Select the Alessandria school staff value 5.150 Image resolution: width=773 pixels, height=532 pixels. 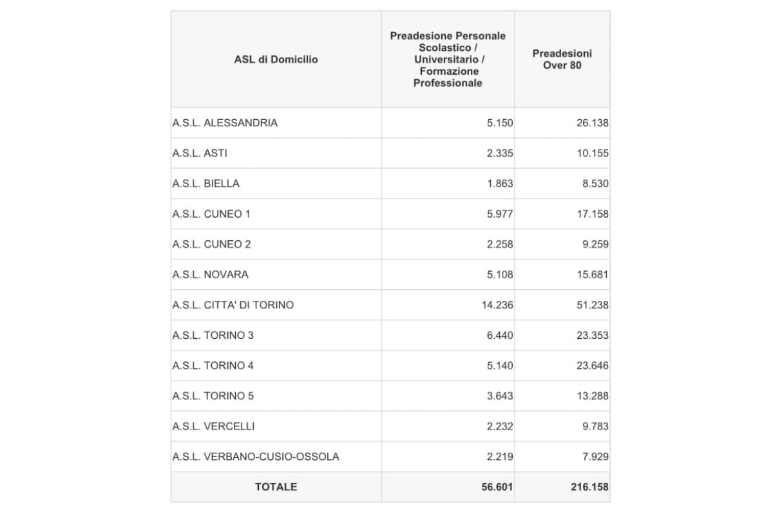coord(500,122)
